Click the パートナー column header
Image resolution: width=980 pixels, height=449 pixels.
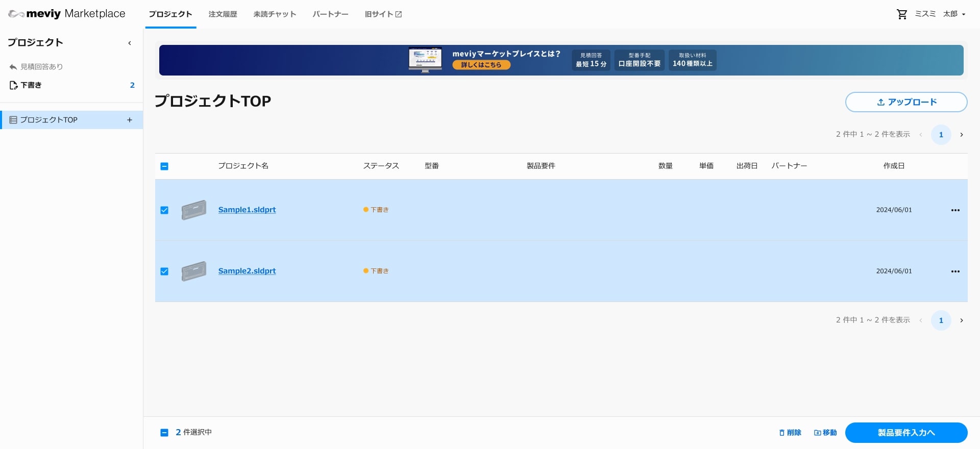(790, 166)
